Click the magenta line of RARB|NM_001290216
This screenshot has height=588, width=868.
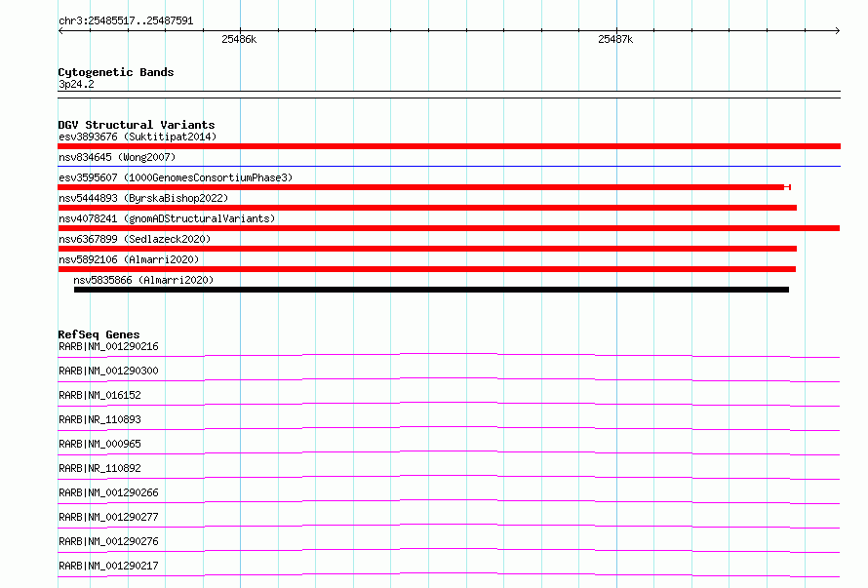pos(449,356)
